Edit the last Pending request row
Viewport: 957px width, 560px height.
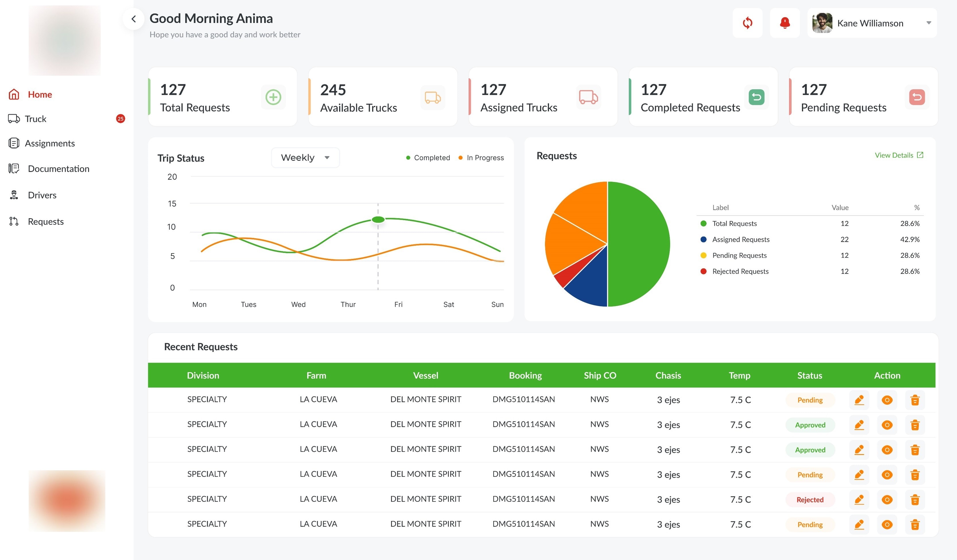pyautogui.click(x=859, y=525)
